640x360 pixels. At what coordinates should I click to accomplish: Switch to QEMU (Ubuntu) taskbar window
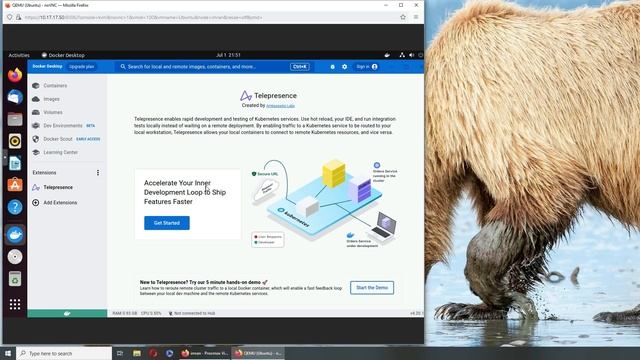click(258, 353)
